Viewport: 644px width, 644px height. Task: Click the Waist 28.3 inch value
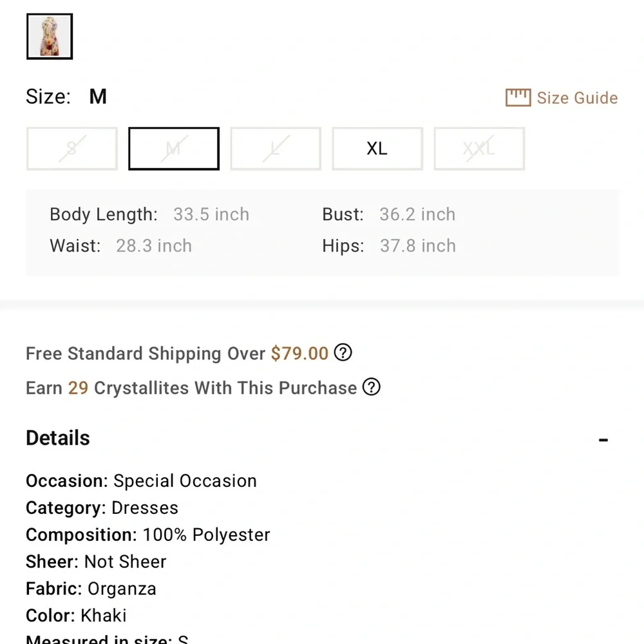pyautogui.click(x=153, y=246)
